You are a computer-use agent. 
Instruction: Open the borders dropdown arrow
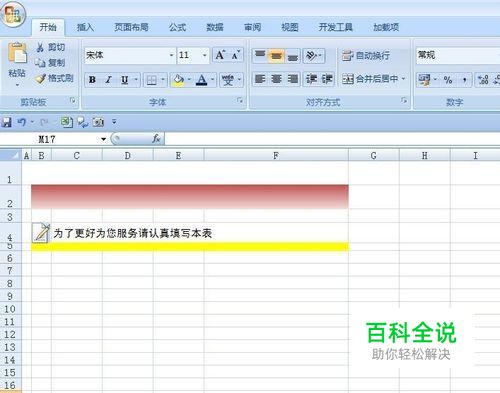pyautogui.click(x=163, y=80)
